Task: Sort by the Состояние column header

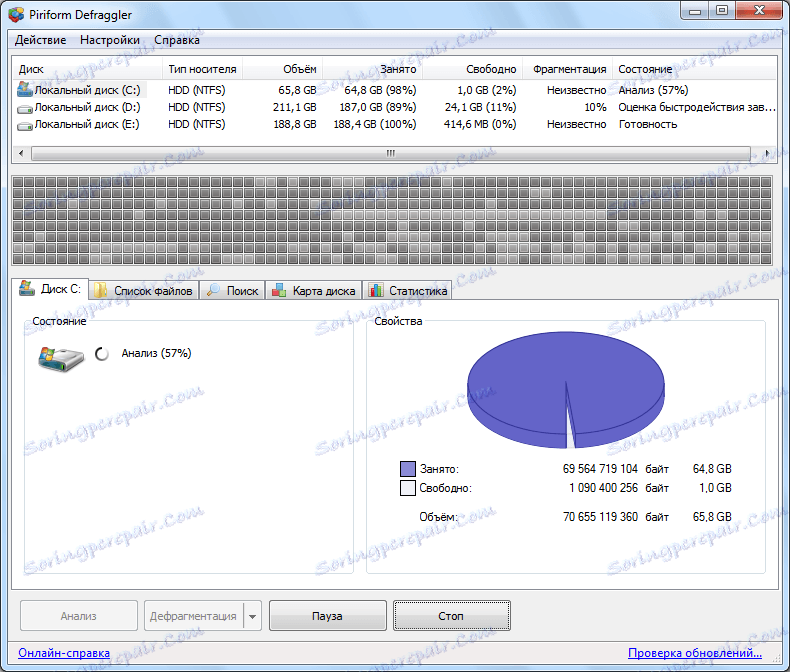Action: [x=695, y=69]
